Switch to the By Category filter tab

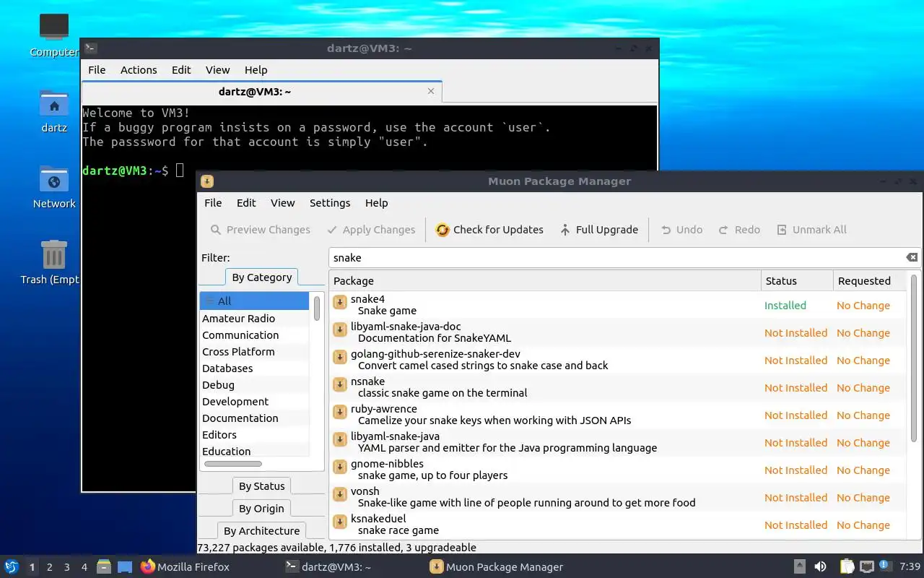[262, 277]
